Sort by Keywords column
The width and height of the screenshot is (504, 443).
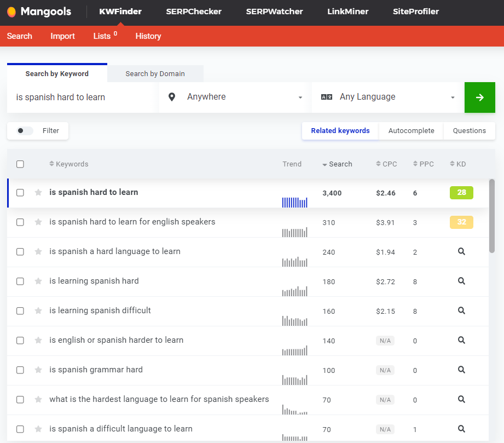[x=69, y=164]
